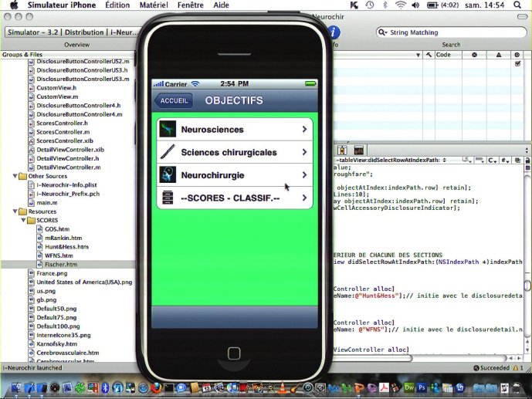532x399 pixels.
Task: Select ScoresController.xib file
Action: (x=65, y=140)
